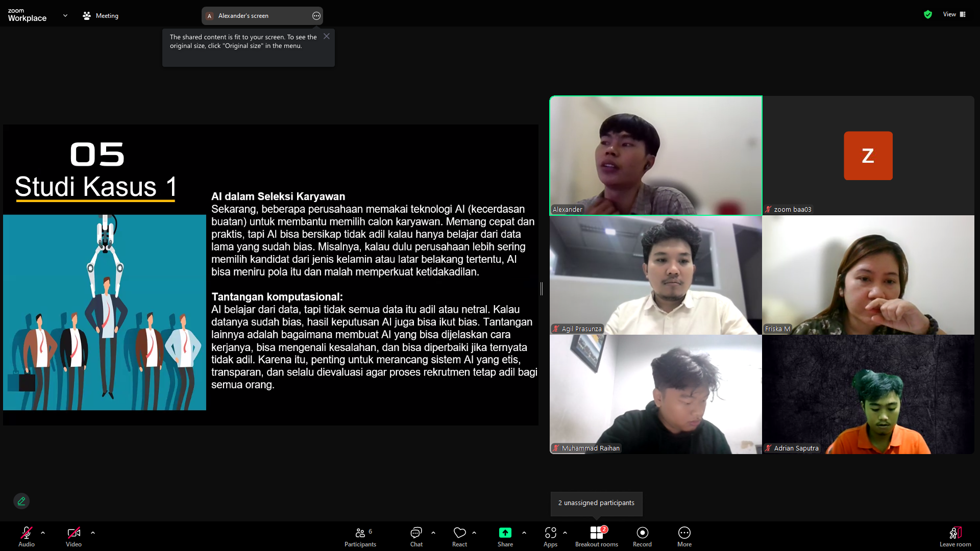Expand audio options arrow next to Audio
The image size is (980, 551).
[43, 533]
